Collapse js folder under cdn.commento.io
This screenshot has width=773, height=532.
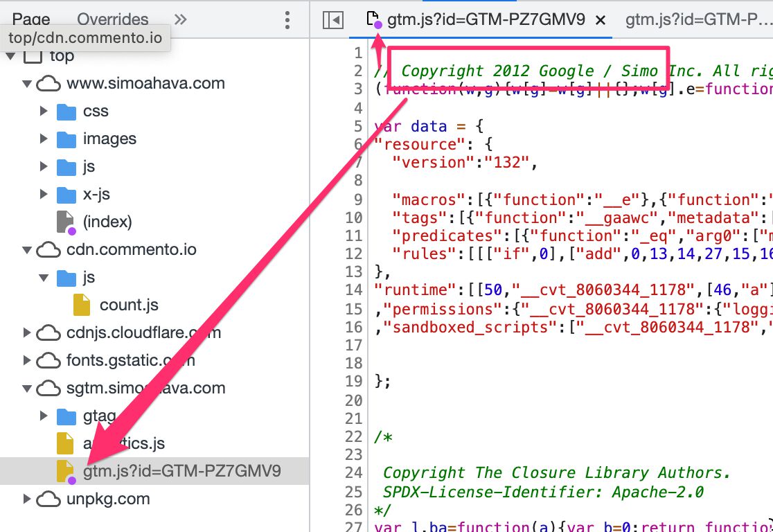[x=44, y=278]
